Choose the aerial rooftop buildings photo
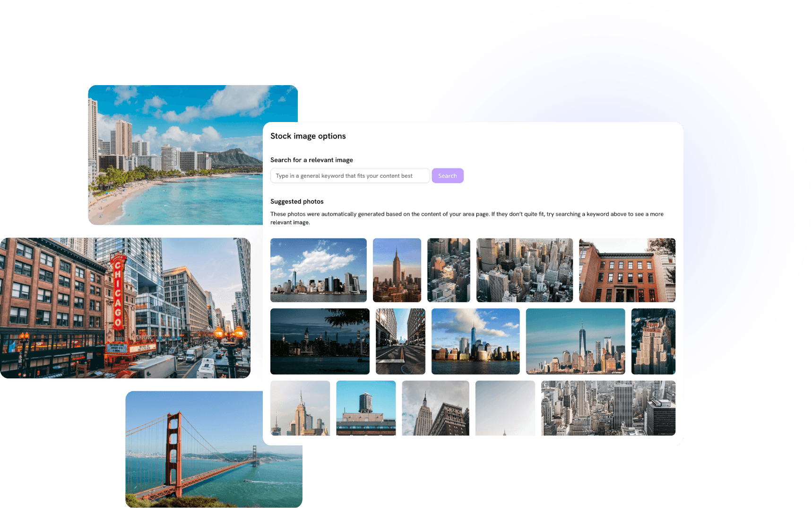This screenshot has height=508, width=812. click(448, 270)
